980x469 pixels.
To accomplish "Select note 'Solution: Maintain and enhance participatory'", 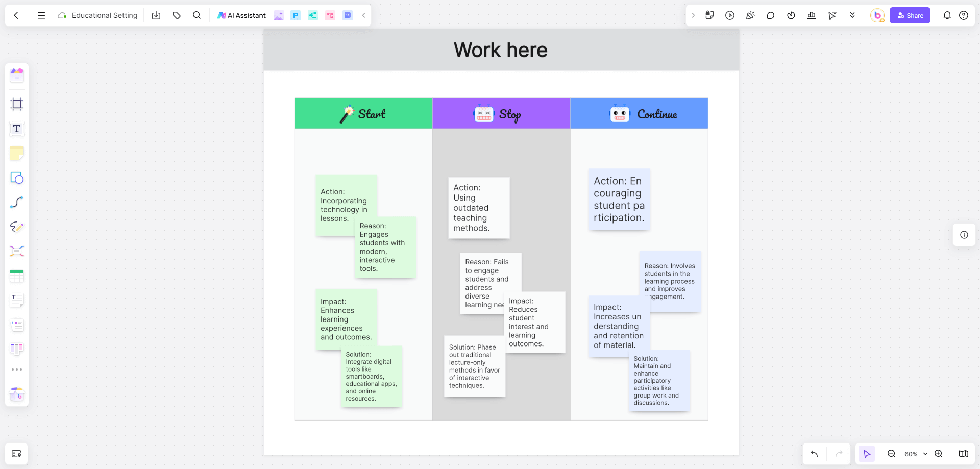I will click(x=659, y=381).
